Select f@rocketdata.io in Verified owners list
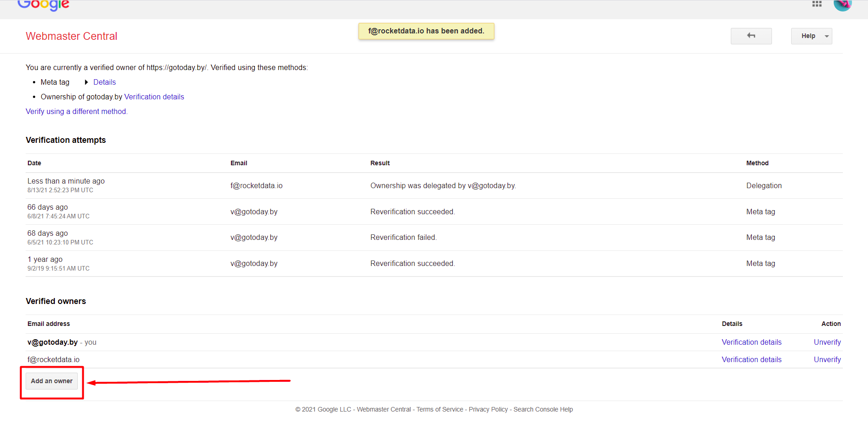Viewport: 868px width, 423px height. [53, 360]
